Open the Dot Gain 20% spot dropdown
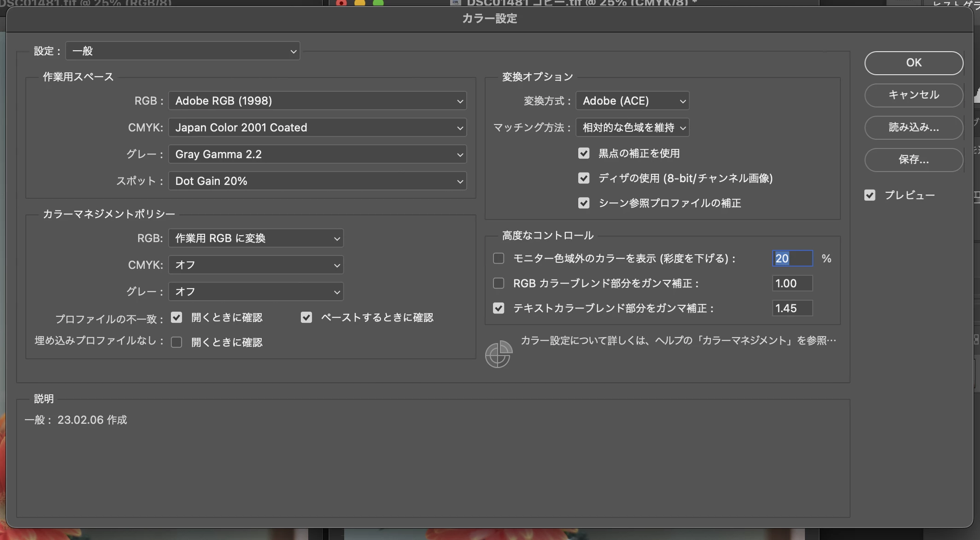The width and height of the screenshot is (980, 540). [x=317, y=181]
